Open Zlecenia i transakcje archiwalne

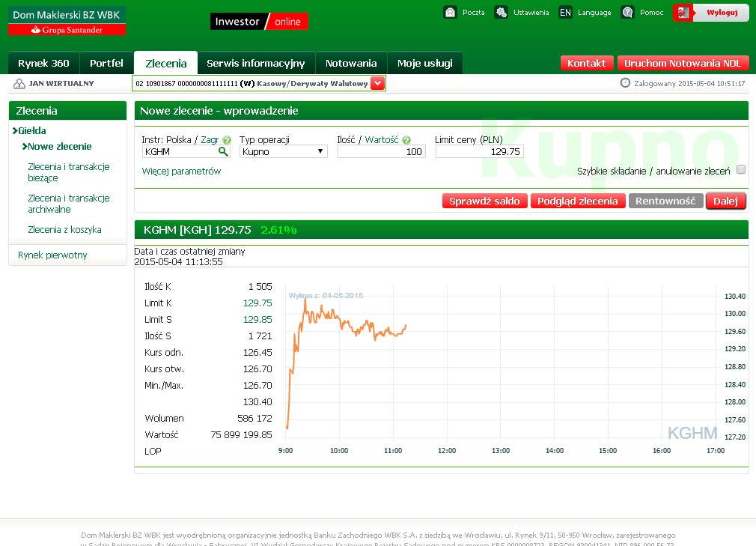pyautogui.click(x=69, y=204)
